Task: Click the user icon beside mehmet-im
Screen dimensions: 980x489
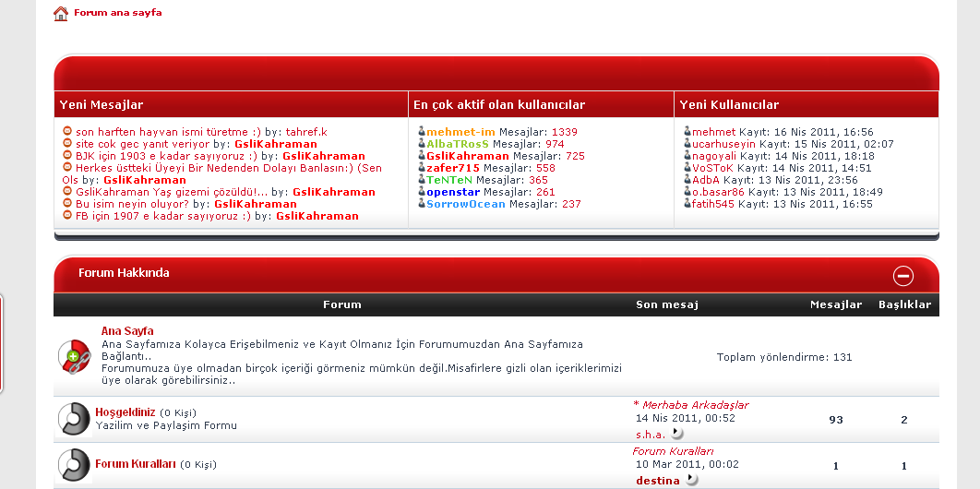Action: pyautogui.click(x=422, y=131)
